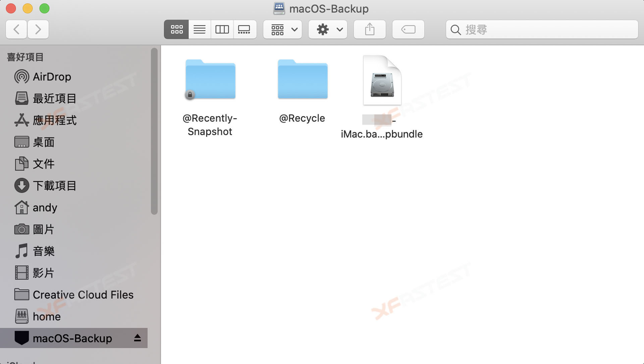The width and height of the screenshot is (644, 364).
Task: Open 音樂 in the sidebar
Action: point(74,251)
